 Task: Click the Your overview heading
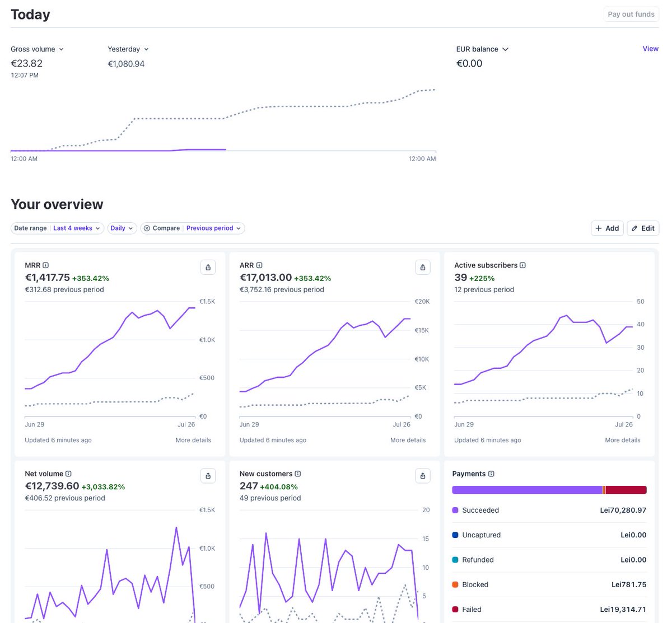pos(57,204)
